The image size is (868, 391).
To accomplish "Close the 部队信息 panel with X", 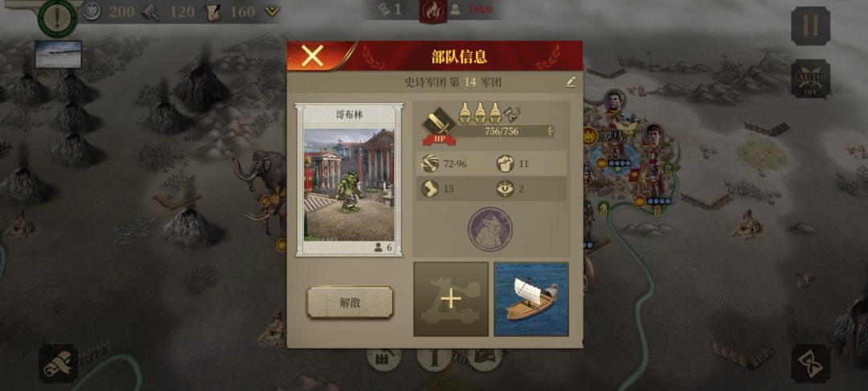I will [x=313, y=56].
